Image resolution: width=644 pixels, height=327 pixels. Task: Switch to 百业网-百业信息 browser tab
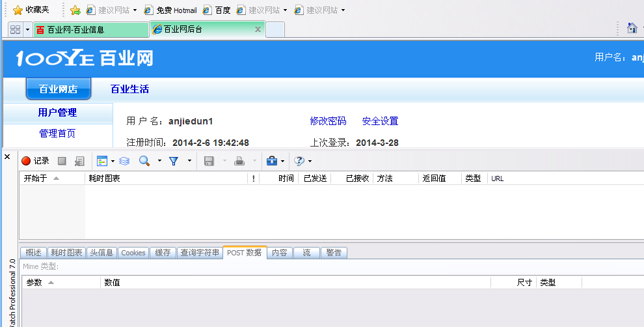(x=91, y=29)
